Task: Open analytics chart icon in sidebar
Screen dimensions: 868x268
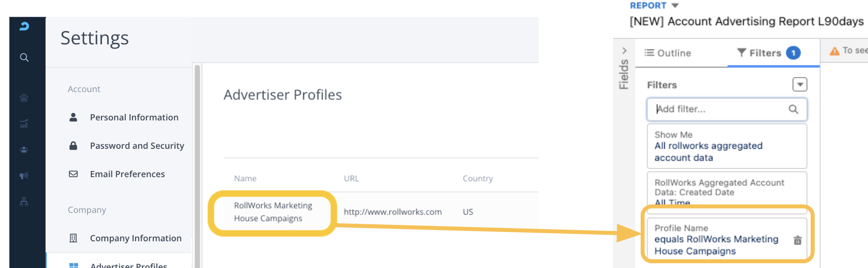Action: coord(24,124)
